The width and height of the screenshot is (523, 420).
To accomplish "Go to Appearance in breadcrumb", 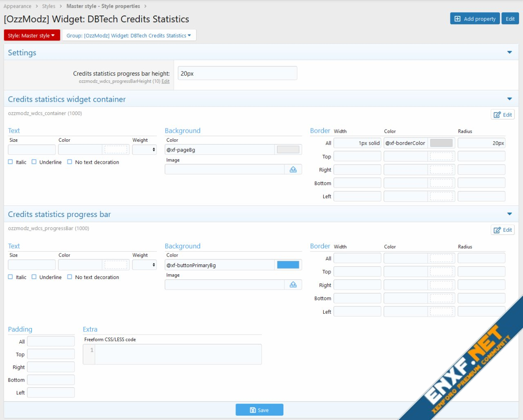I will [18, 6].
